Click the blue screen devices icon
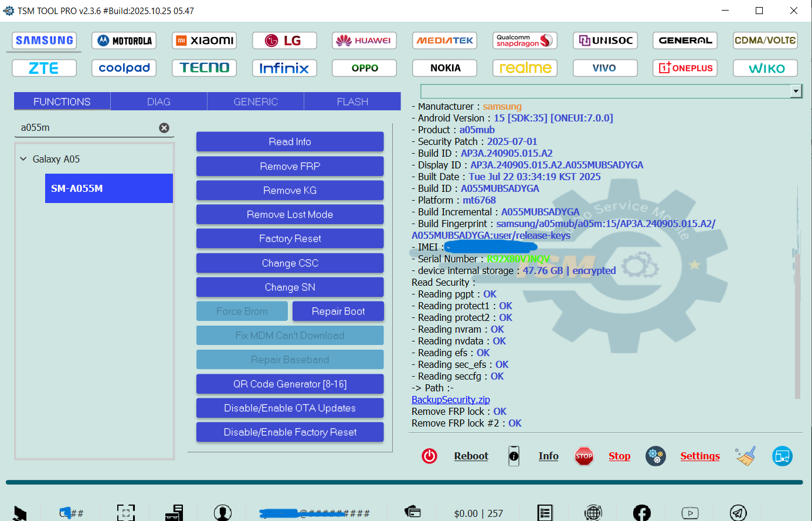 782,456
